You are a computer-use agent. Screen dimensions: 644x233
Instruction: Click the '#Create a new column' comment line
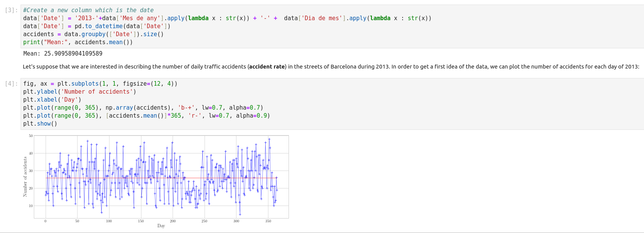coord(88,10)
